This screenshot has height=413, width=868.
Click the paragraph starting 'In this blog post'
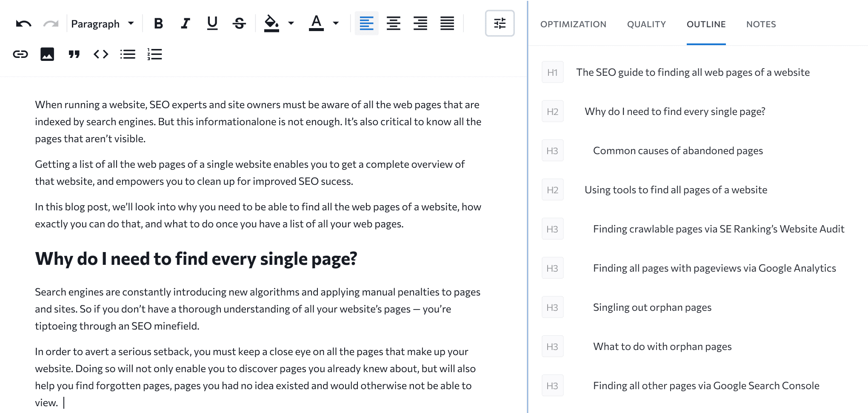(x=258, y=215)
